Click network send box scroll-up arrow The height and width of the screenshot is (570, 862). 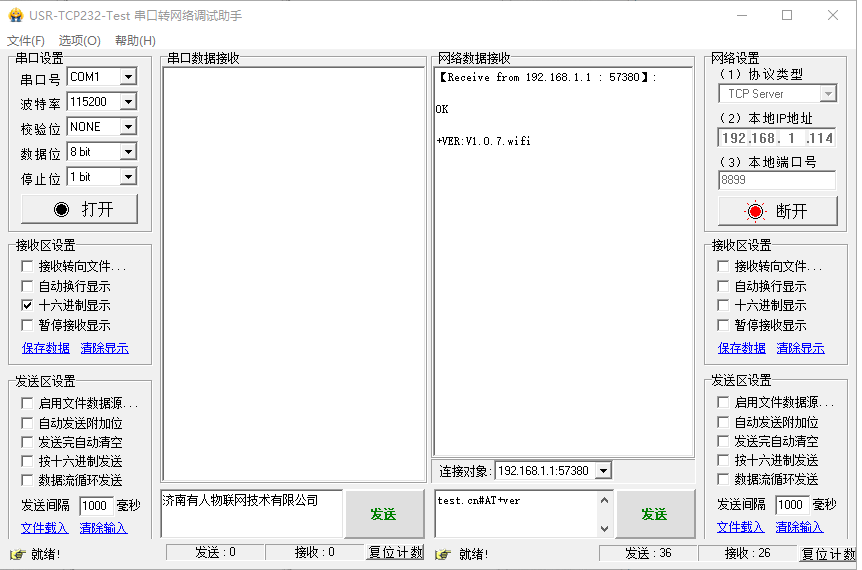(604, 500)
